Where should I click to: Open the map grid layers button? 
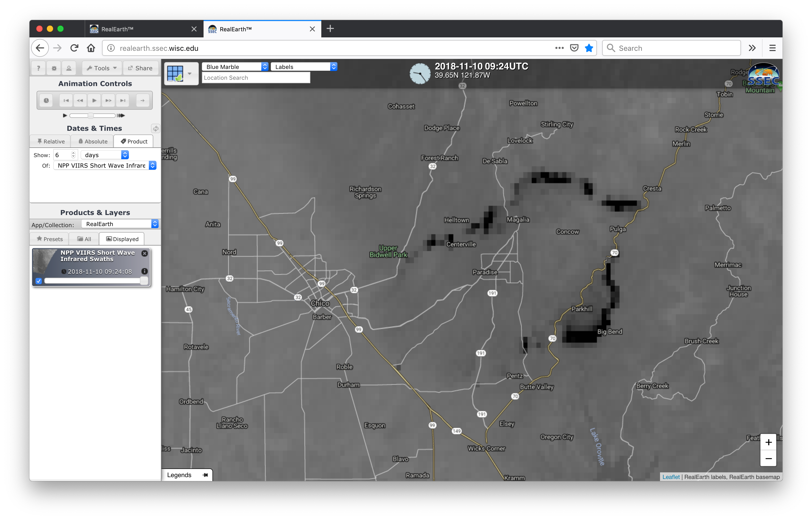click(x=175, y=73)
